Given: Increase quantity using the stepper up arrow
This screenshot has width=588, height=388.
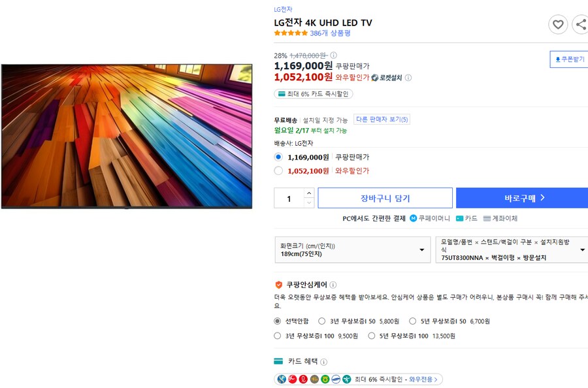Looking at the screenshot, I should pos(309,193).
